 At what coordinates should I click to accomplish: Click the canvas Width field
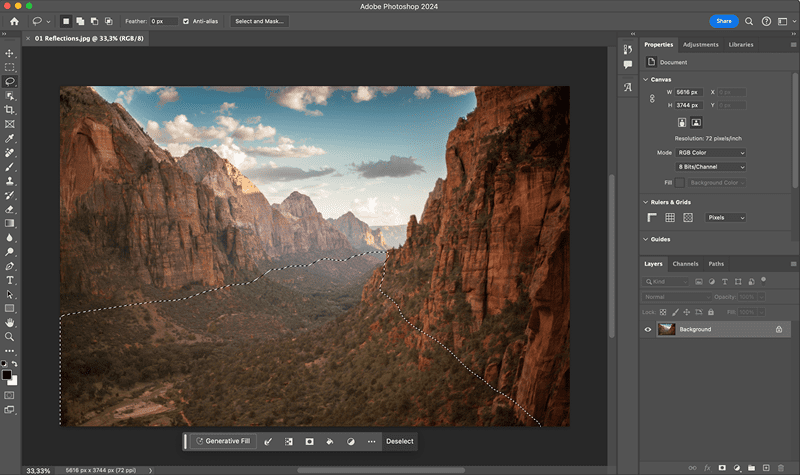point(689,92)
